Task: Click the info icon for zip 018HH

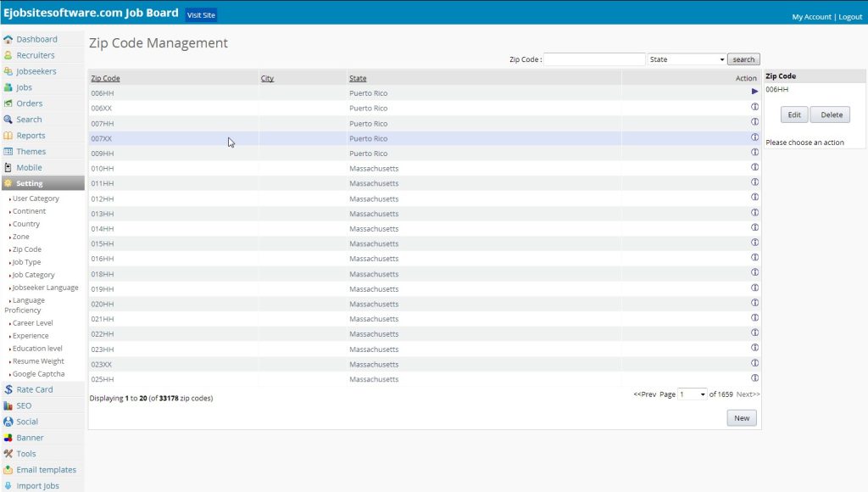Action: pos(754,272)
